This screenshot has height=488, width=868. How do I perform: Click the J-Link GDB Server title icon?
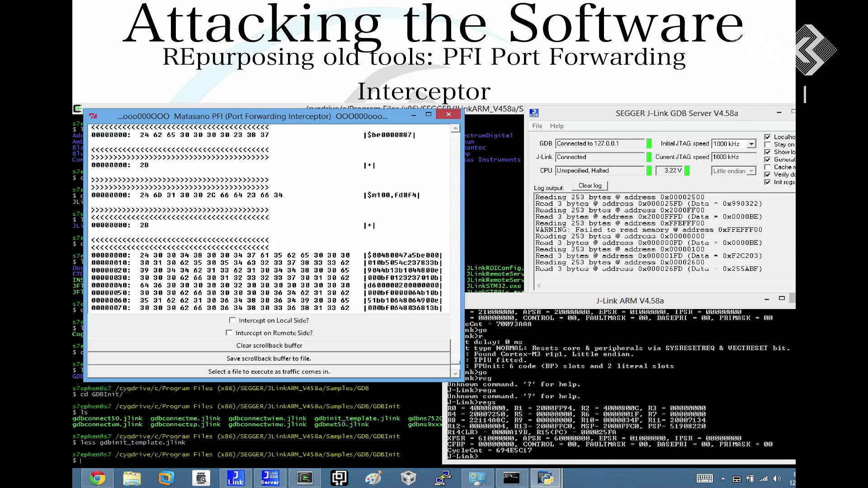pos(534,113)
